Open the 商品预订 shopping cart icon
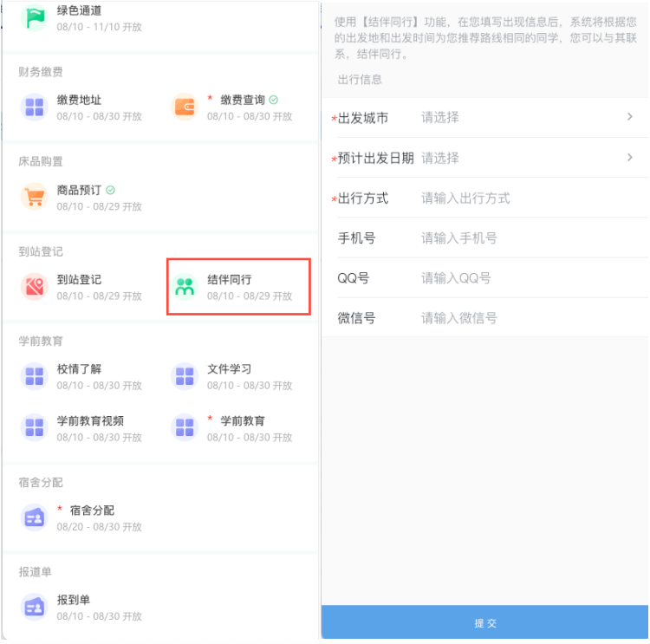This screenshot has height=644, width=650. [x=35, y=197]
